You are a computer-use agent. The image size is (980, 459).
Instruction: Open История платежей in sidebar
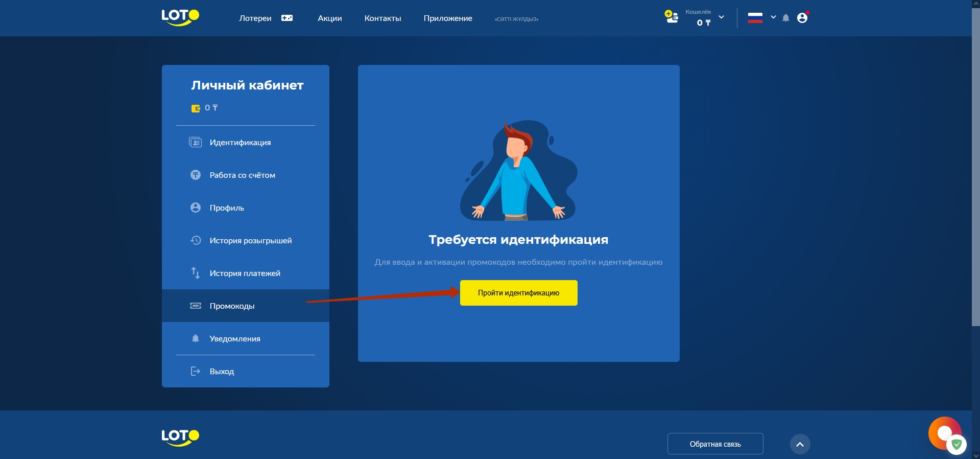(x=245, y=273)
